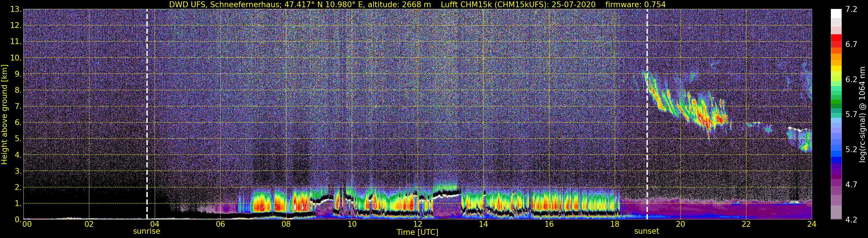This screenshot has height=238, width=868.
Task: Click the colorbar value '5.2'
Action: point(851,150)
